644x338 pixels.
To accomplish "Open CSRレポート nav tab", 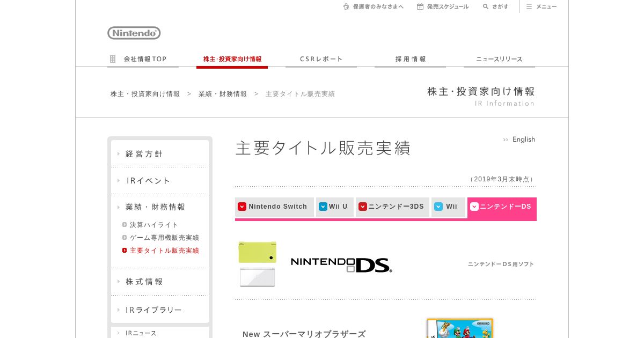I will (321, 59).
